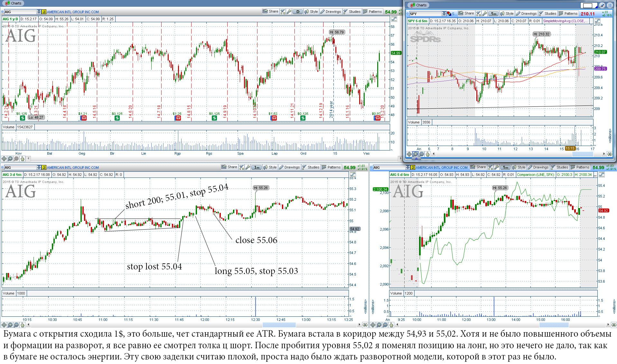Click Share in the AIG 5m comparison chart
The image size is (617, 364).
(478, 167)
